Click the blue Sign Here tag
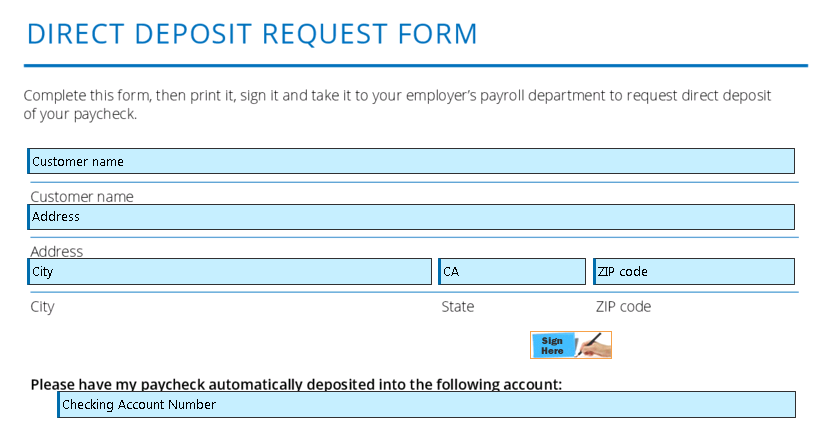 click(x=552, y=346)
